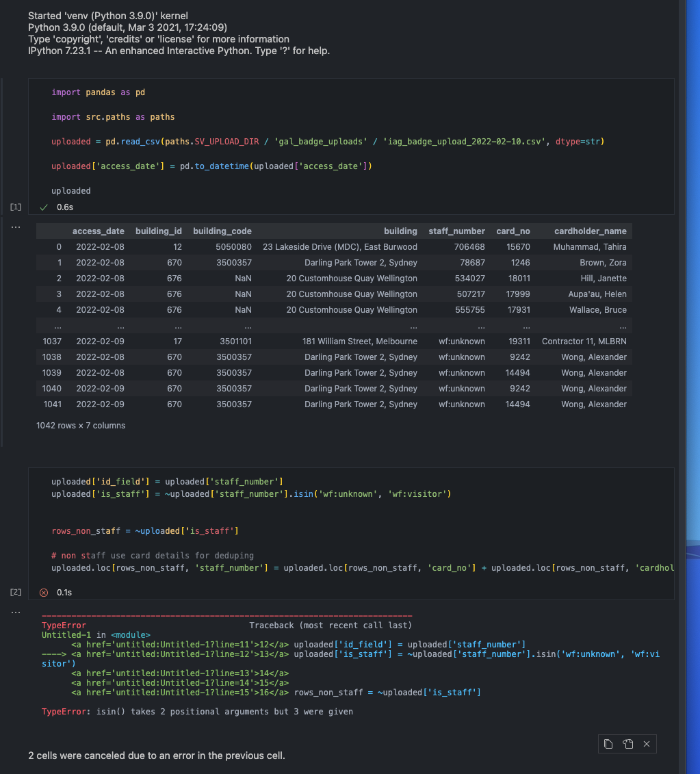The image size is (700, 774).
Task: Click the red error indicator beside 0.1s
Action: click(44, 592)
